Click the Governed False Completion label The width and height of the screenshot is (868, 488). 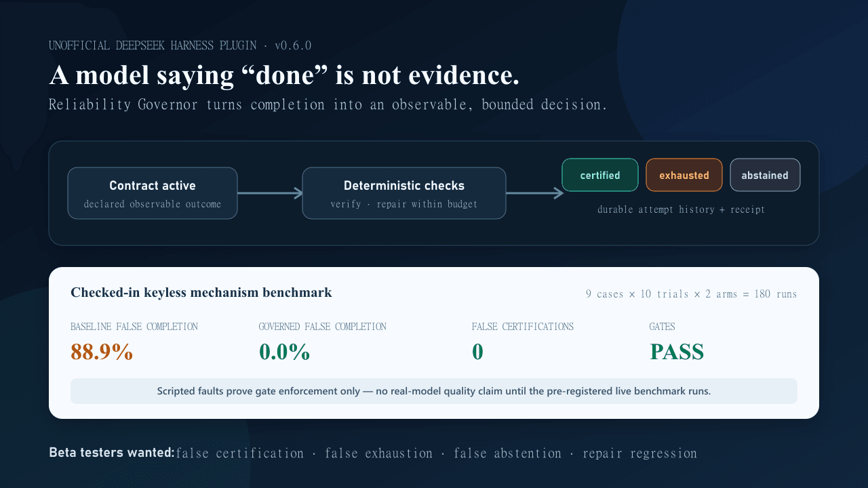[322, 327]
